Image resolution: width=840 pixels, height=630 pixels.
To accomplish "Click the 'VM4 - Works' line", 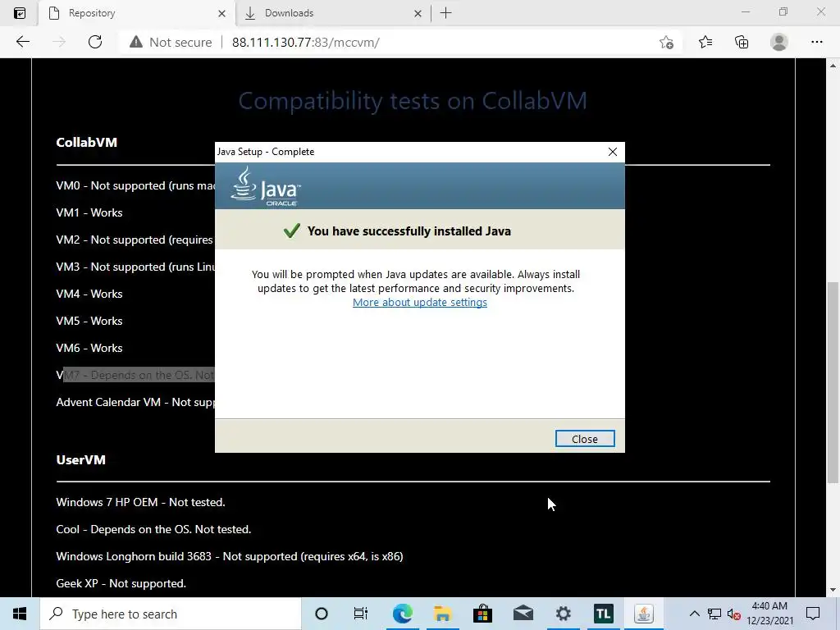I will 89,294.
